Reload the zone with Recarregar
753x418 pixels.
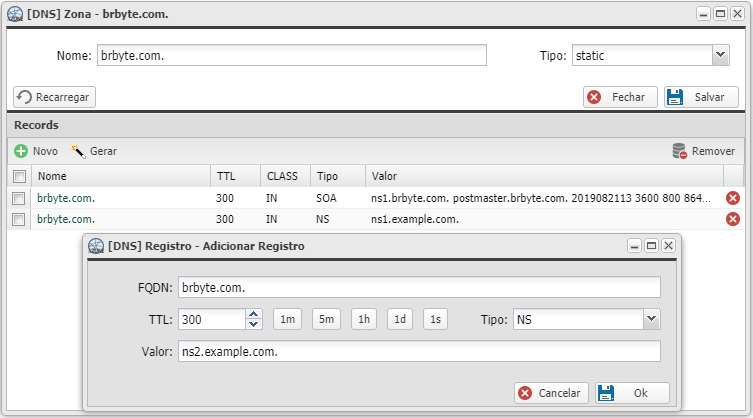(x=55, y=97)
